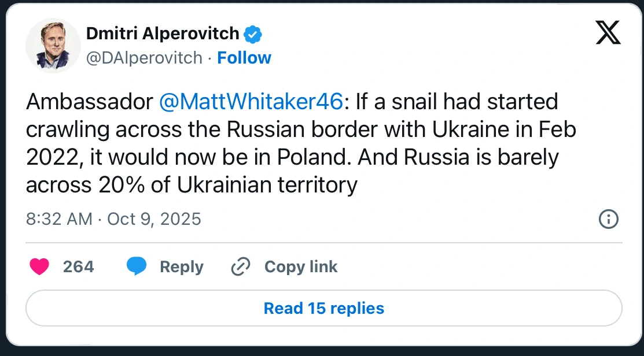This screenshot has height=356, width=644.
Task: Click the Dmitri Alperovitch display name
Action: tap(163, 34)
